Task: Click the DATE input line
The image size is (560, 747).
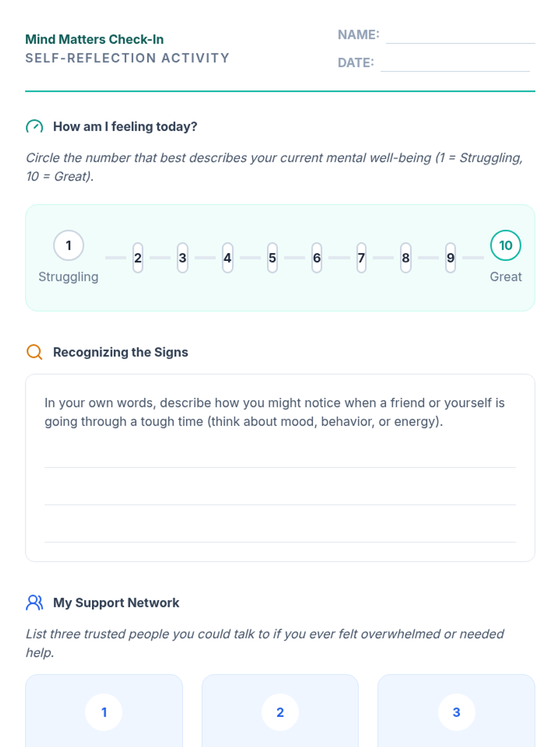Action: [455, 64]
